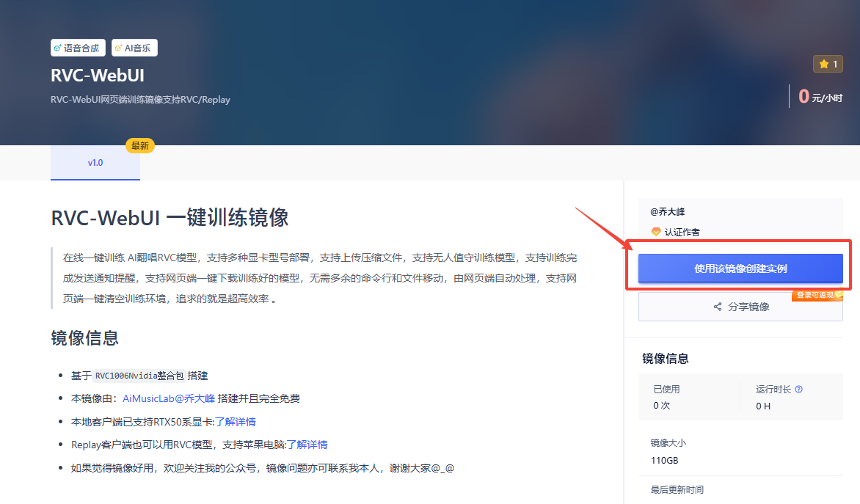Click the author name @乔大峰
The height and width of the screenshot is (504, 860).
(668, 212)
